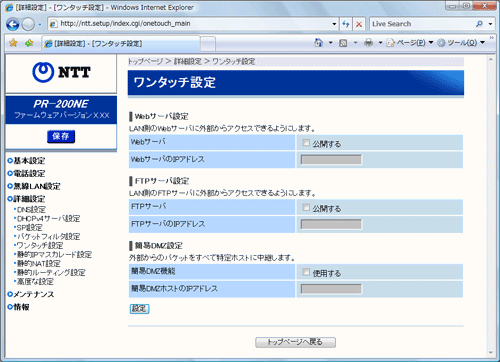The height and width of the screenshot is (362, 500).
Task: Open the ツール(O) menu
Action: coord(461,43)
